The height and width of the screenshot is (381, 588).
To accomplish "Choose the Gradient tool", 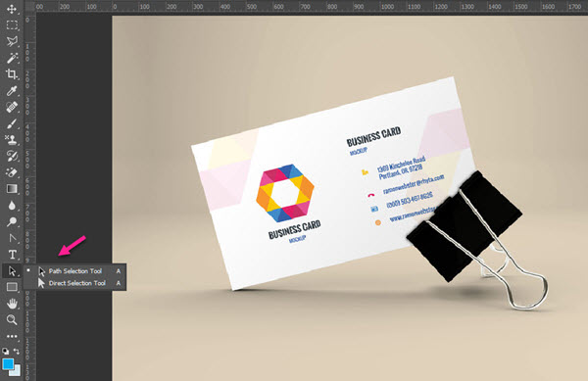I will (x=12, y=188).
